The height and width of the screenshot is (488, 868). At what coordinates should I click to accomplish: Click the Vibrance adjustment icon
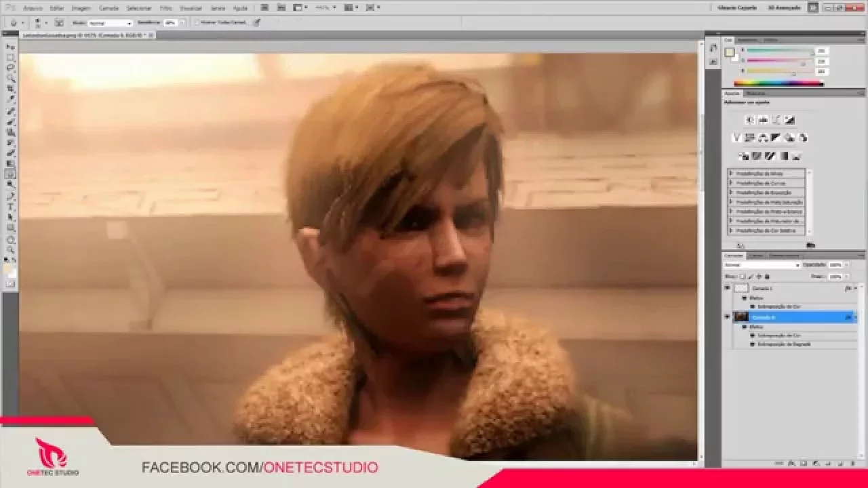point(737,138)
